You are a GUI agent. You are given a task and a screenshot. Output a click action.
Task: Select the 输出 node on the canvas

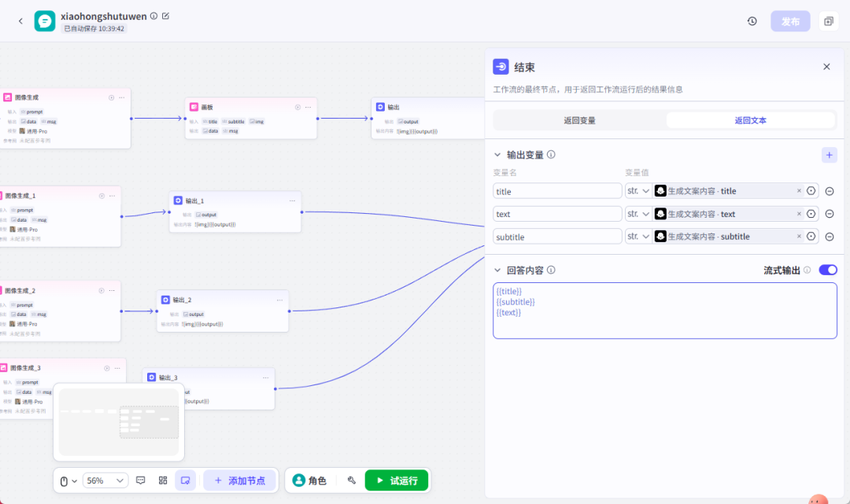point(428,118)
